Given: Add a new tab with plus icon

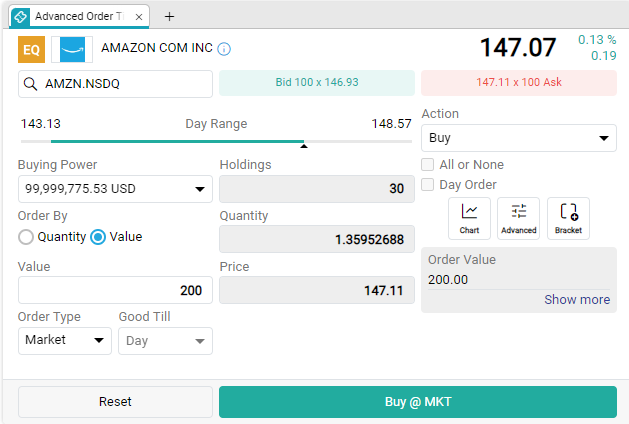Looking at the screenshot, I should (x=169, y=16).
